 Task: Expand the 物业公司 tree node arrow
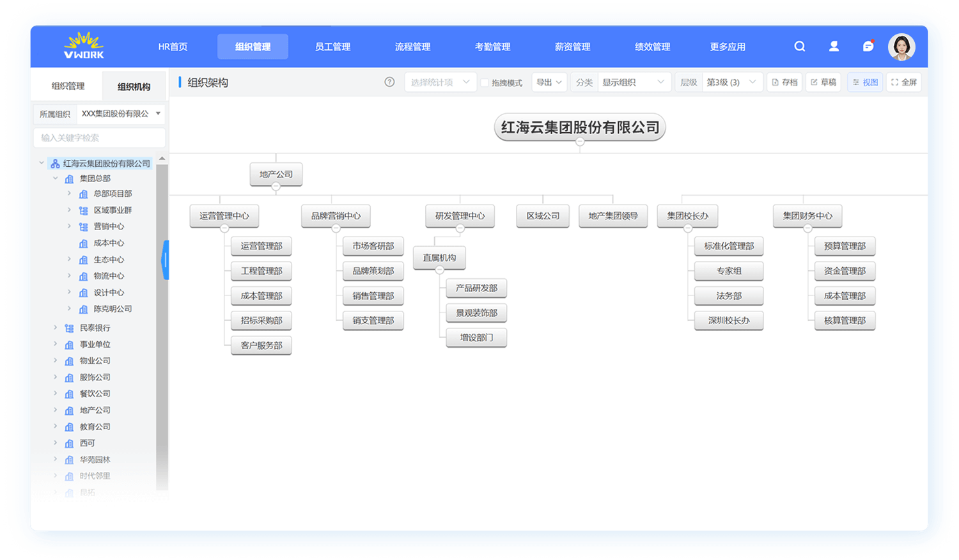(x=56, y=361)
